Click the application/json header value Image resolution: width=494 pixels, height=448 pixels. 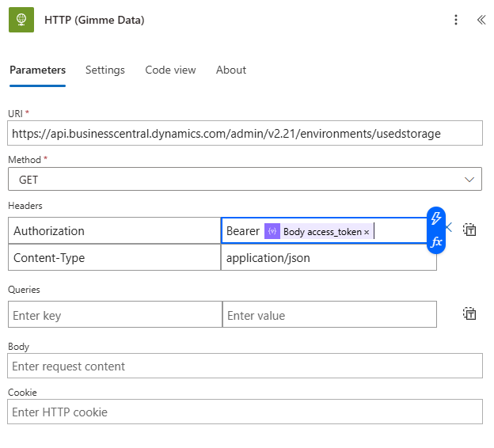(x=329, y=258)
